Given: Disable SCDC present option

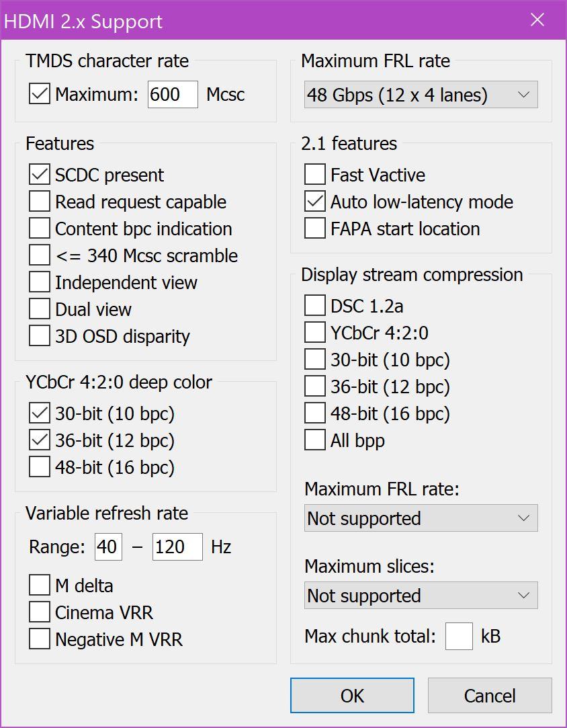Looking at the screenshot, I should [40, 175].
